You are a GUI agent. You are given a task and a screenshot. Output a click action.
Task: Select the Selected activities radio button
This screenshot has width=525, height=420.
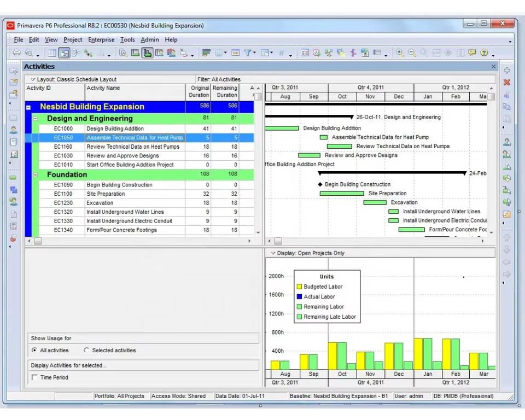86,350
